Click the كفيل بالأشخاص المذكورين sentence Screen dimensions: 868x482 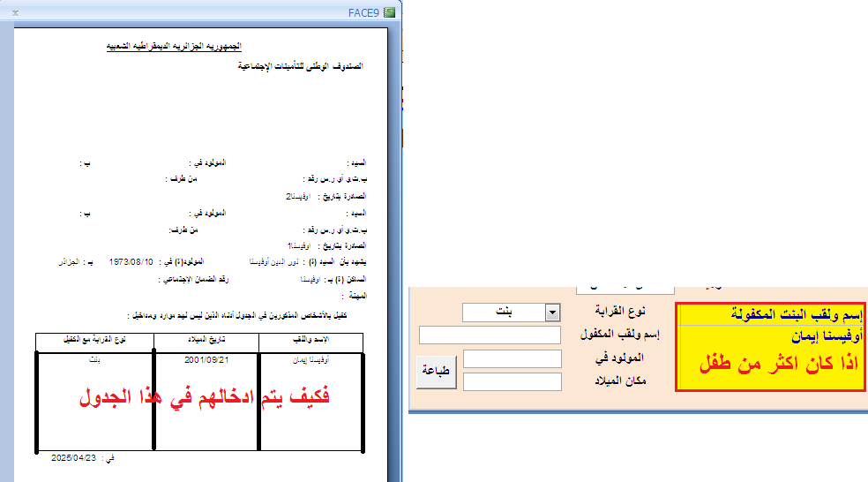pos(237,316)
